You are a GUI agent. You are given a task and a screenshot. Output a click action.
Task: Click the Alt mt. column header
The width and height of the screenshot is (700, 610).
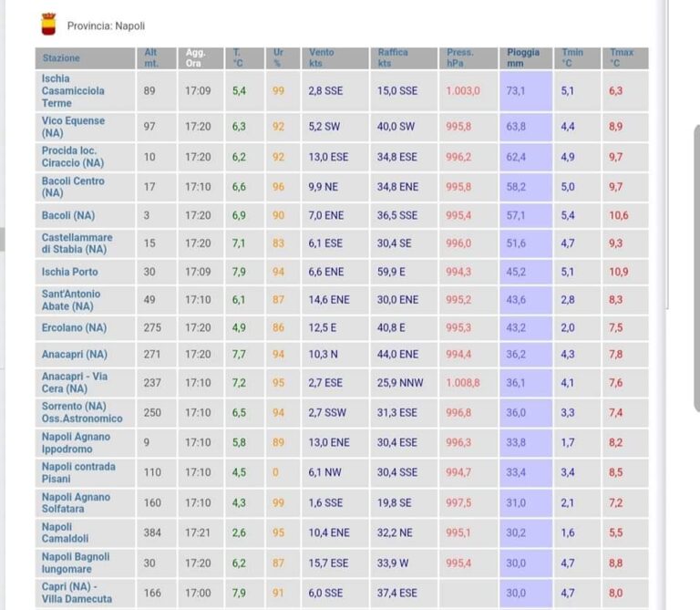pos(151,57)
